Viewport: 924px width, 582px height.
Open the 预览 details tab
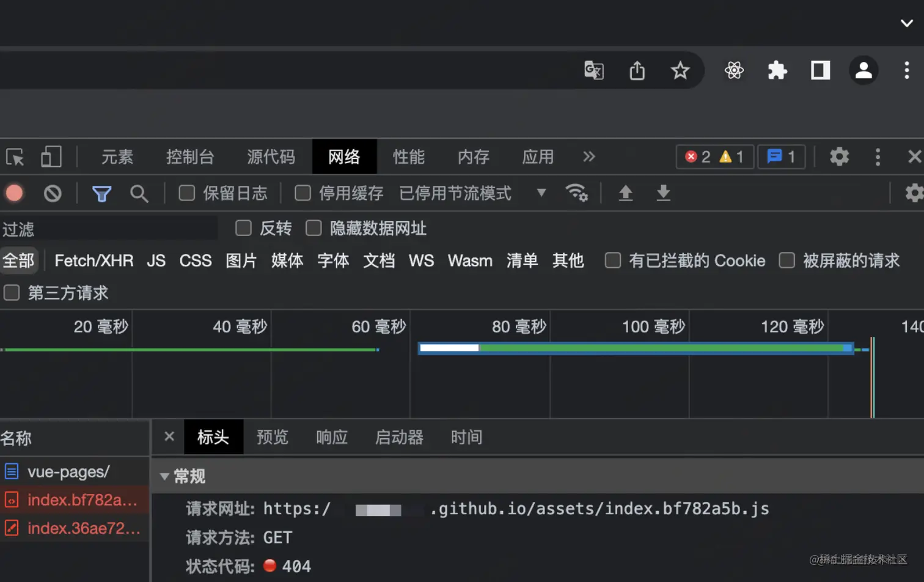[x=273, y=437]
